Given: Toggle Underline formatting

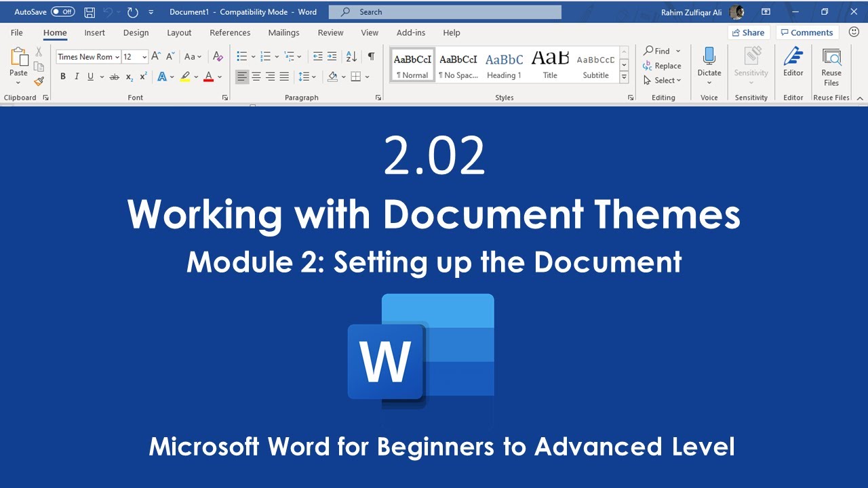Looking at the screenshot, I should (90, 77).
